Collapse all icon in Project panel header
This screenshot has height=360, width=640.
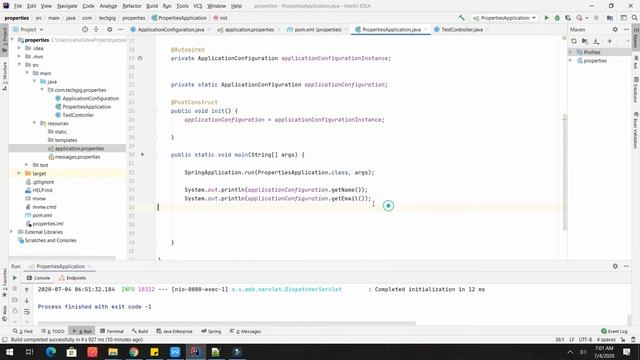pyautogui.click(x=96, y=29)
